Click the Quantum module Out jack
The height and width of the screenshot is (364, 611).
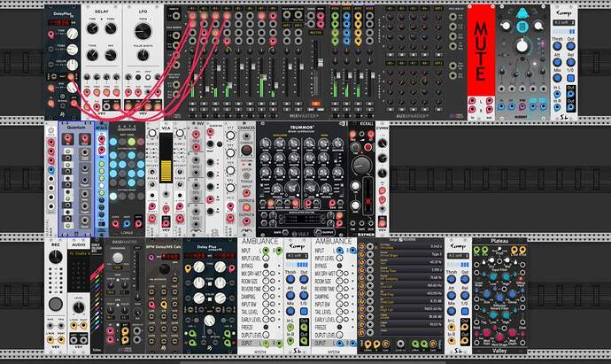pyautogui.click(x=84, y=138)
